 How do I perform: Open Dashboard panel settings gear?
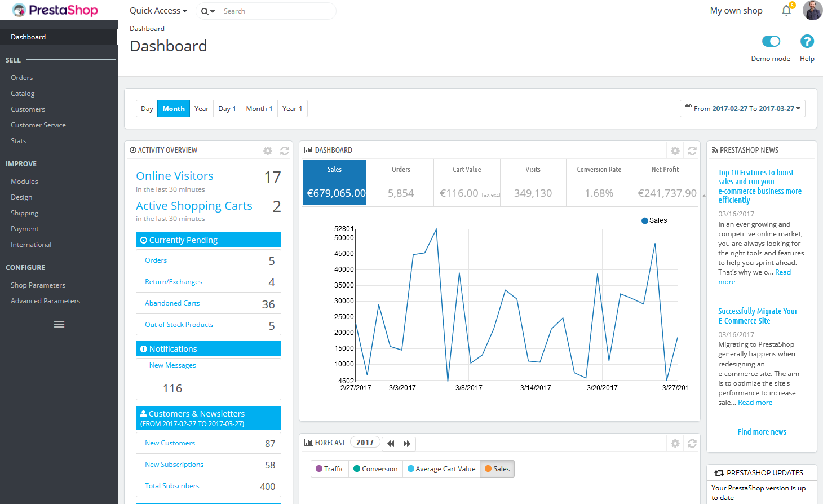(675, 151)
